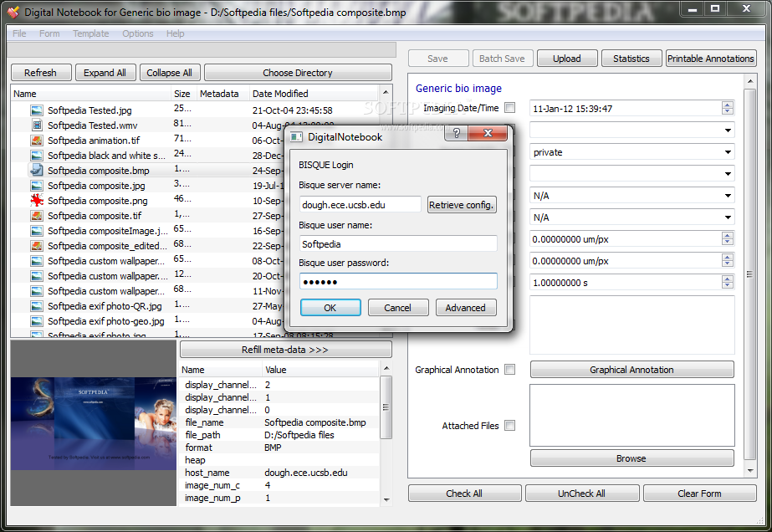
Task: Click the Graphical Annotation button
Action: point(631,370)
